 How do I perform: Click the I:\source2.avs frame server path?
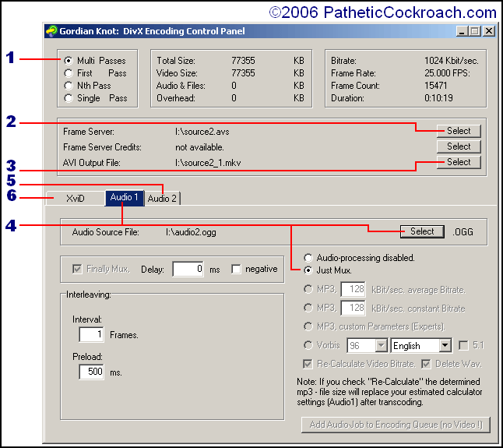pos(202,132)
